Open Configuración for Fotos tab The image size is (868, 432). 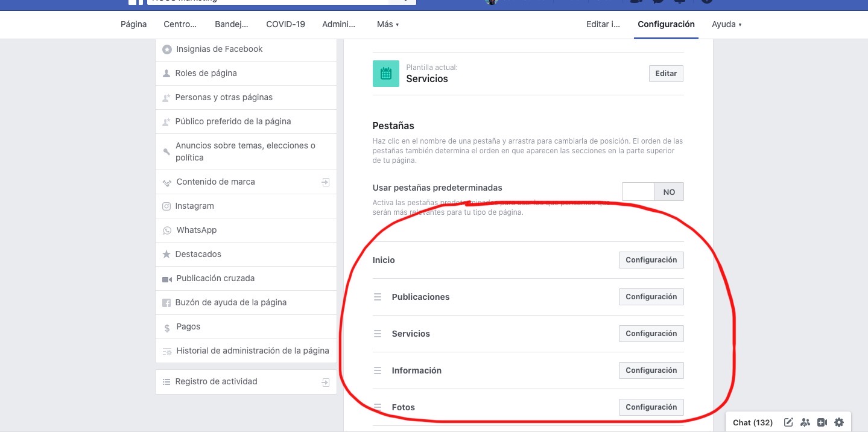tap(651, 407)
